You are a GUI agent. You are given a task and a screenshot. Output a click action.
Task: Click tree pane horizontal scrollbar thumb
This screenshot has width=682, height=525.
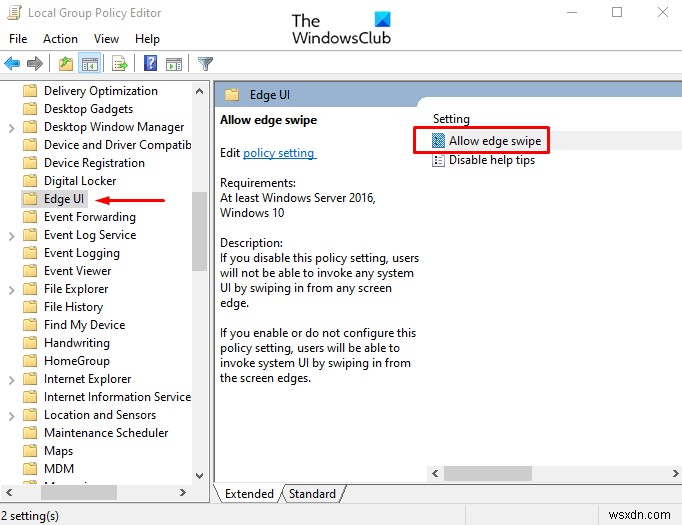pyautogui.click(x=79, y=492)
